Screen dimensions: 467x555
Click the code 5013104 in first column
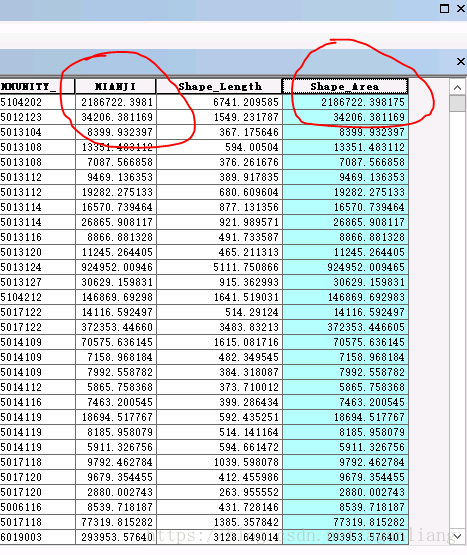[x=37, y=132]
